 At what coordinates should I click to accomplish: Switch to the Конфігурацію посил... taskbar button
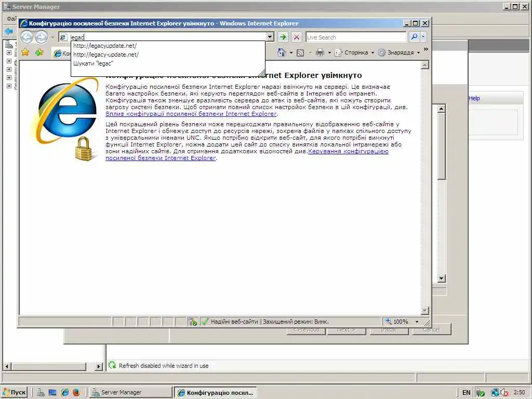point(216,393)
